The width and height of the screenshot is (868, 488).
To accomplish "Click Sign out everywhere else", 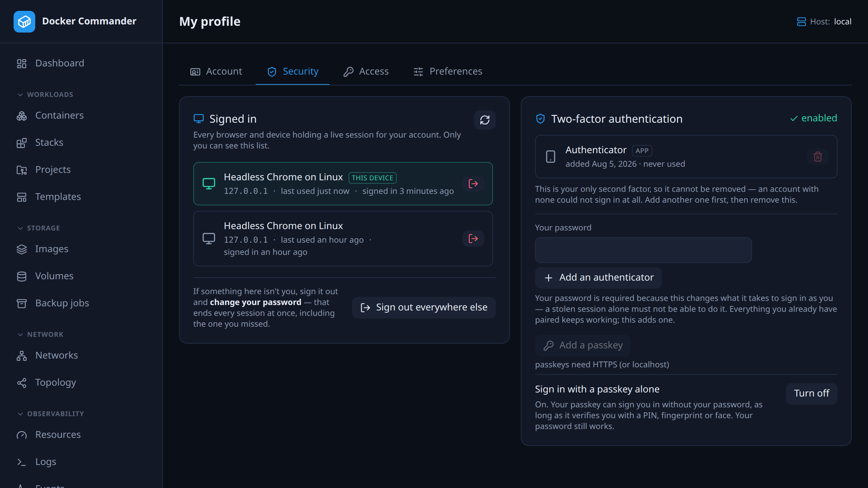I will pyautogui.click(x=423, y=307).
